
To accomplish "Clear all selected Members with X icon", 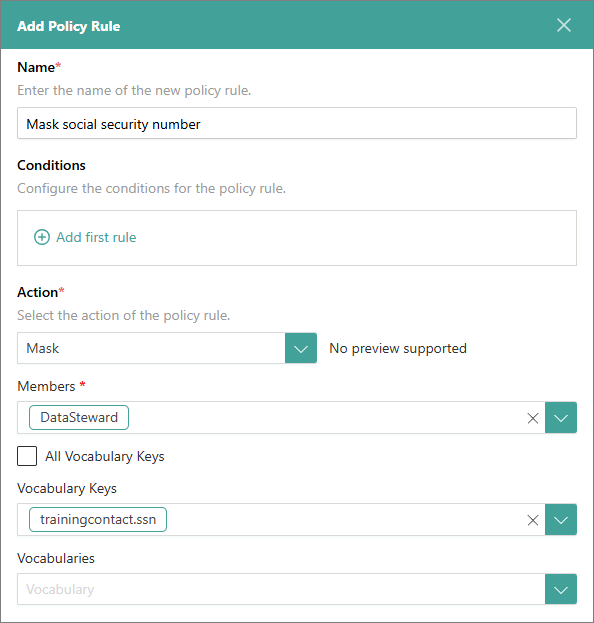I will click(x=532, y=418).
